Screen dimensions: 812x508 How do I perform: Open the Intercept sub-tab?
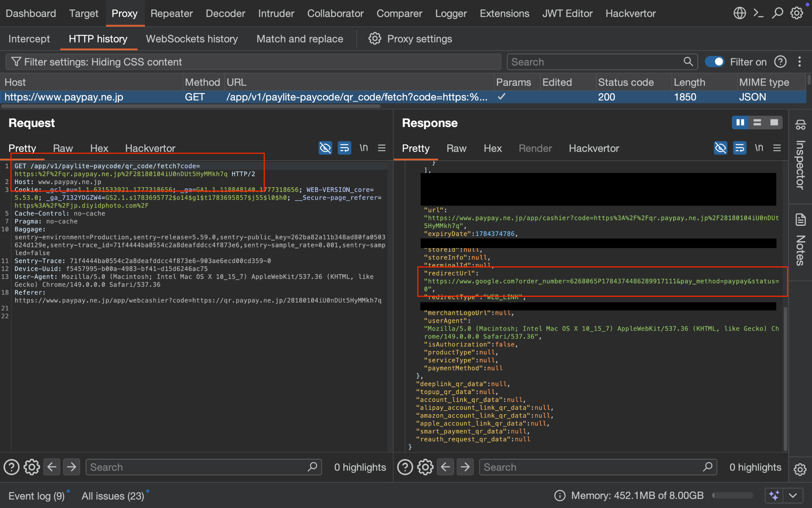click(29, 39)
